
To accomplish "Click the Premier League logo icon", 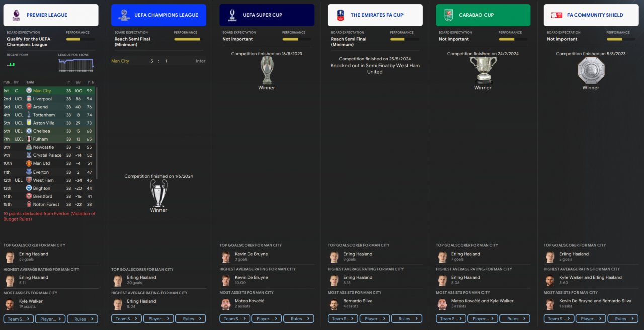I will pos(16,15).
